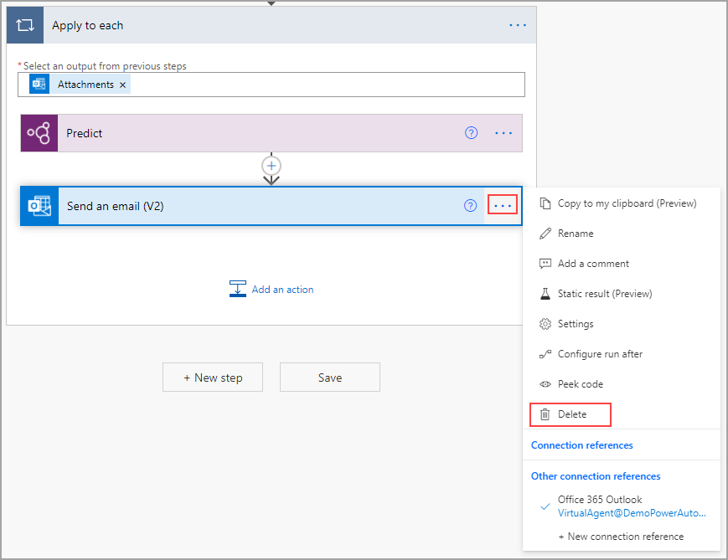The width and height of the screenshot is (728, 560).
Task: Click the eye icon next to Peek code
Action: (x=545, y=384)
